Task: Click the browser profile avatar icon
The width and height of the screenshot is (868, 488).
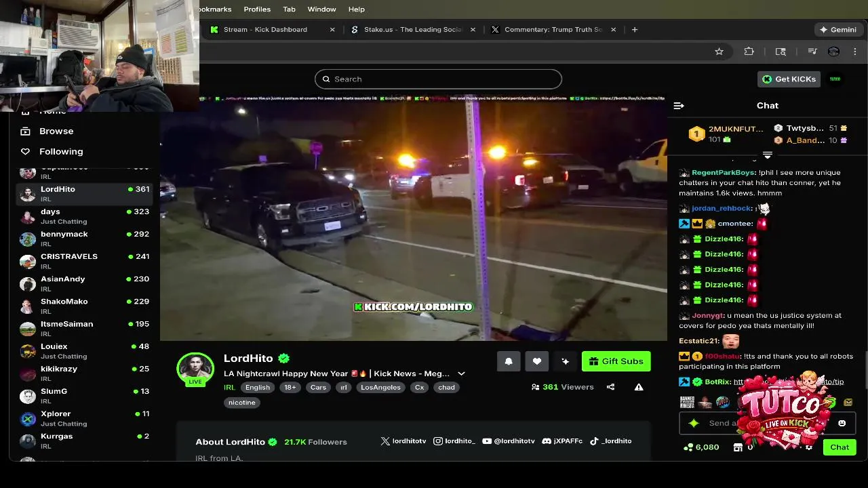Action: pyautogui.click(x=834, y=52)
